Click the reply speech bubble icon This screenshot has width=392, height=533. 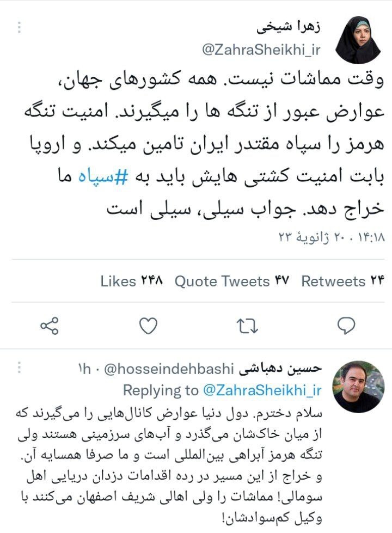[x=346, y=326]
